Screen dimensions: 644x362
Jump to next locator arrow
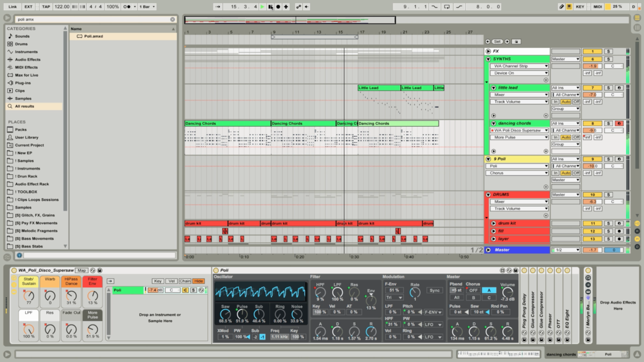[507, 41]
